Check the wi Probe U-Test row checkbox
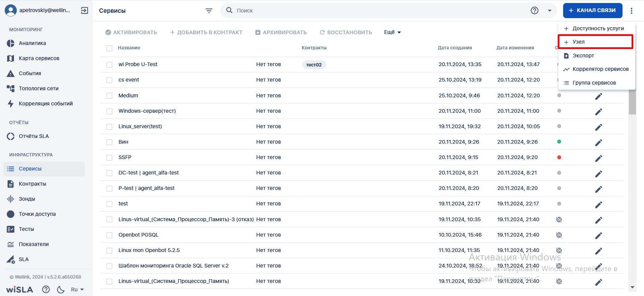Screen dimensions: 644x296 point(109,65)
